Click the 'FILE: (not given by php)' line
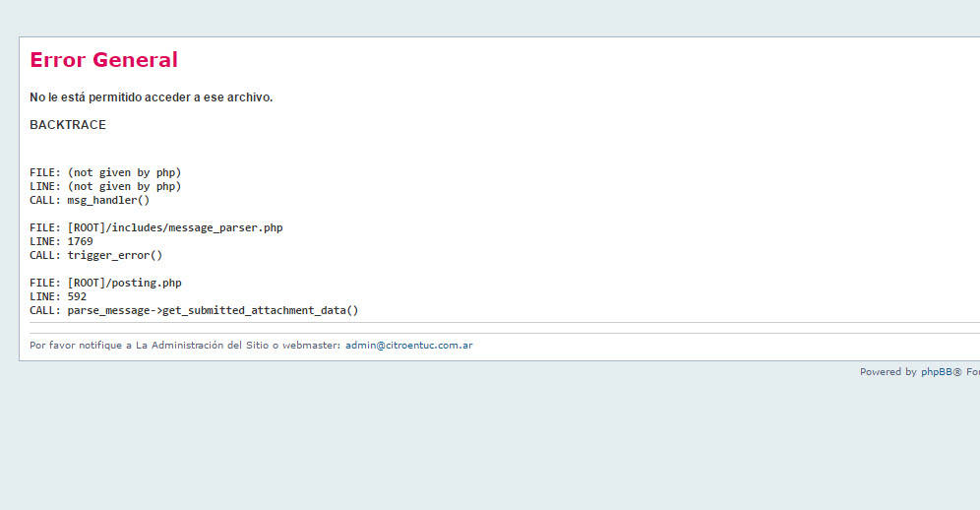The image size is (980, 510). coord(105,172)
